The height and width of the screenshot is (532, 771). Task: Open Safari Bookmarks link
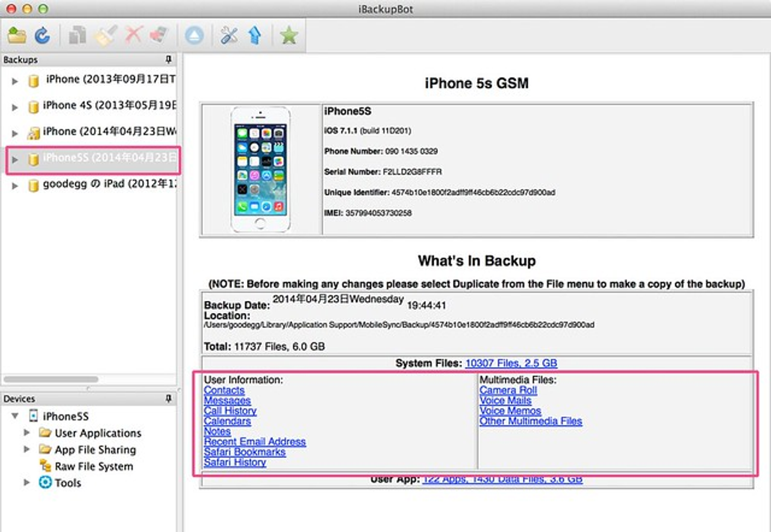pos(245,451)
